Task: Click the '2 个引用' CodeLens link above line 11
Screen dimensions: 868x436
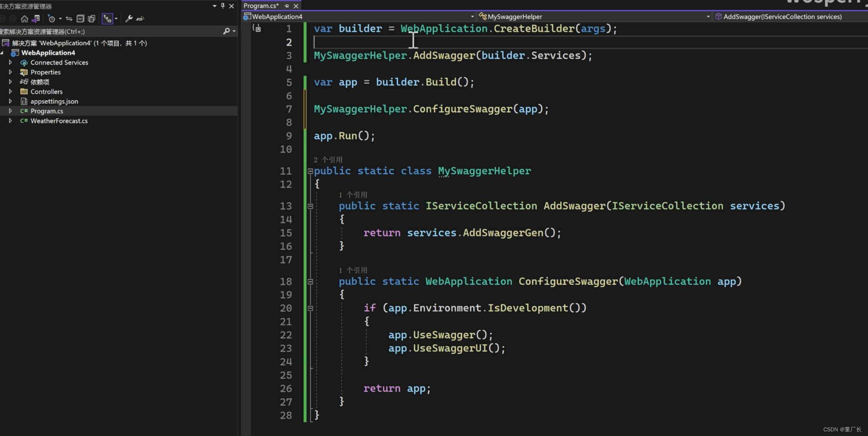Action: point(328,160)
